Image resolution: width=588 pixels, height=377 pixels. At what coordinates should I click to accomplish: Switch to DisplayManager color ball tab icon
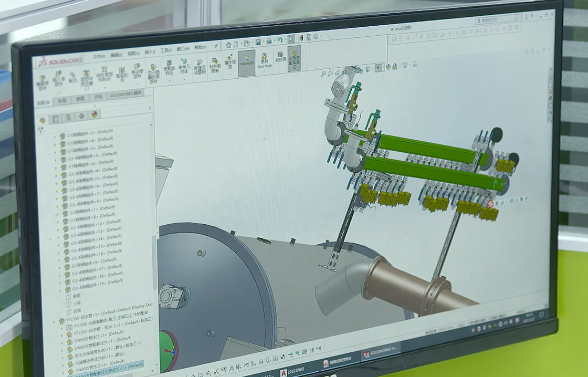pos(94,114)
